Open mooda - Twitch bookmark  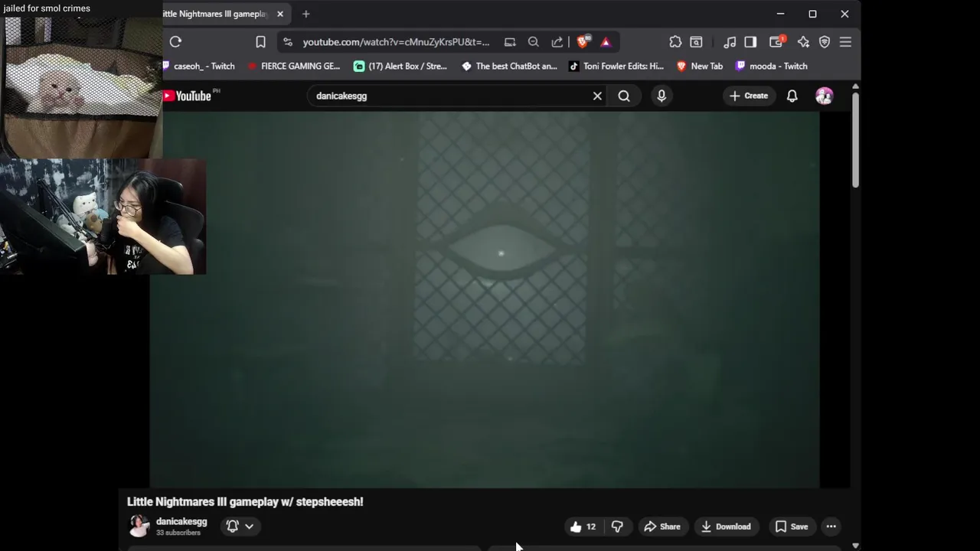point(771,66)
